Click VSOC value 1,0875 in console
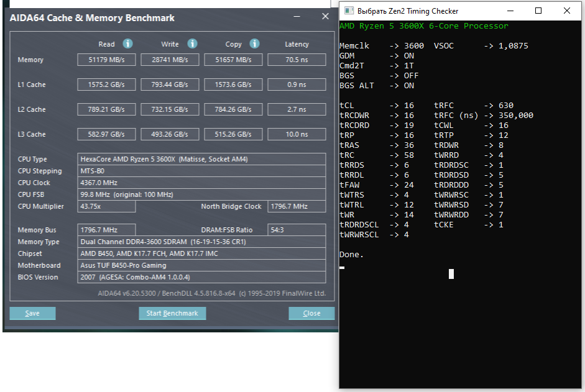 click(x=514, y=45)
